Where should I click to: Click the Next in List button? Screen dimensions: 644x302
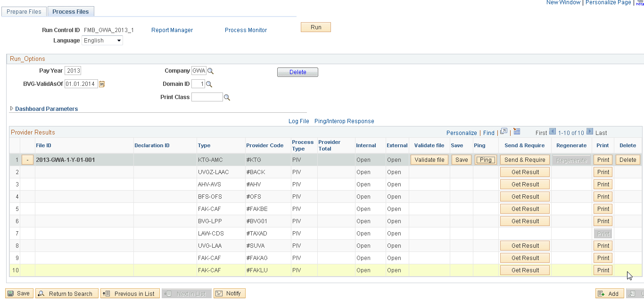187,294
